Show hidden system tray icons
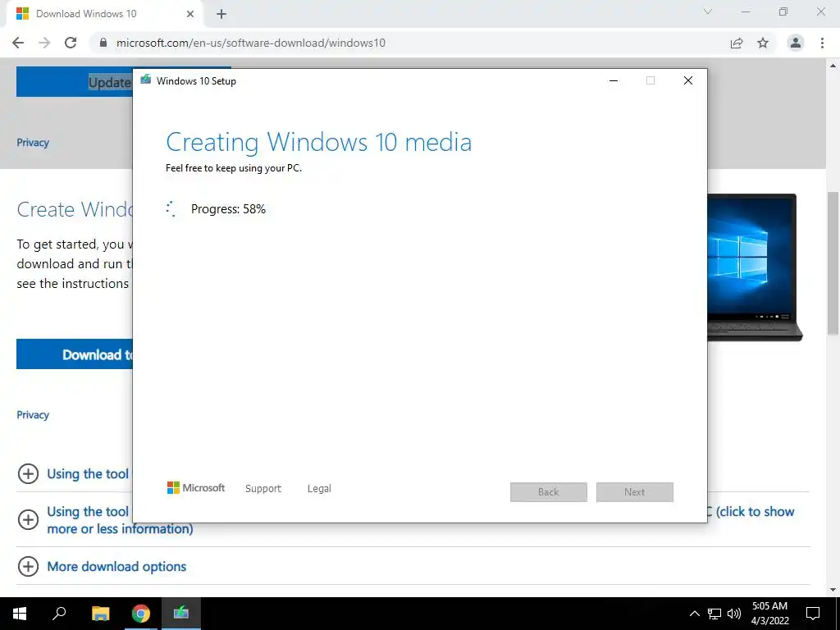Image resolution: width=840 pixels, height=630 pixels. click(694, 614)
